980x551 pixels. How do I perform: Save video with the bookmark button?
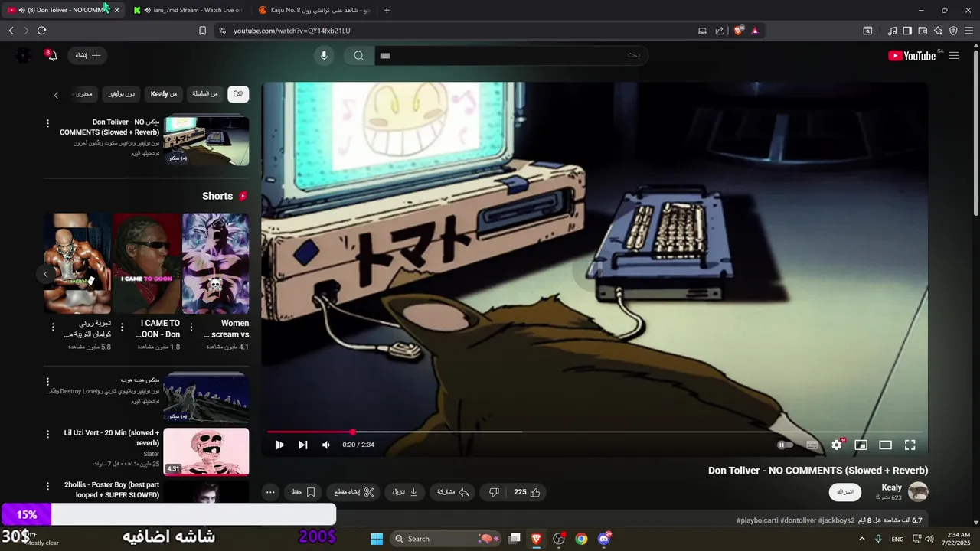[303, 492]
